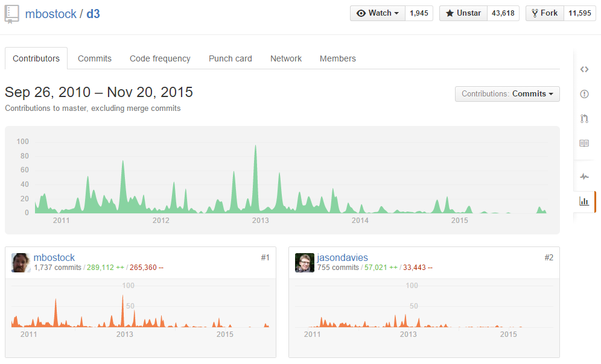601x364 pixels.
Task: Fork the d3 repository
Action: 545,13
